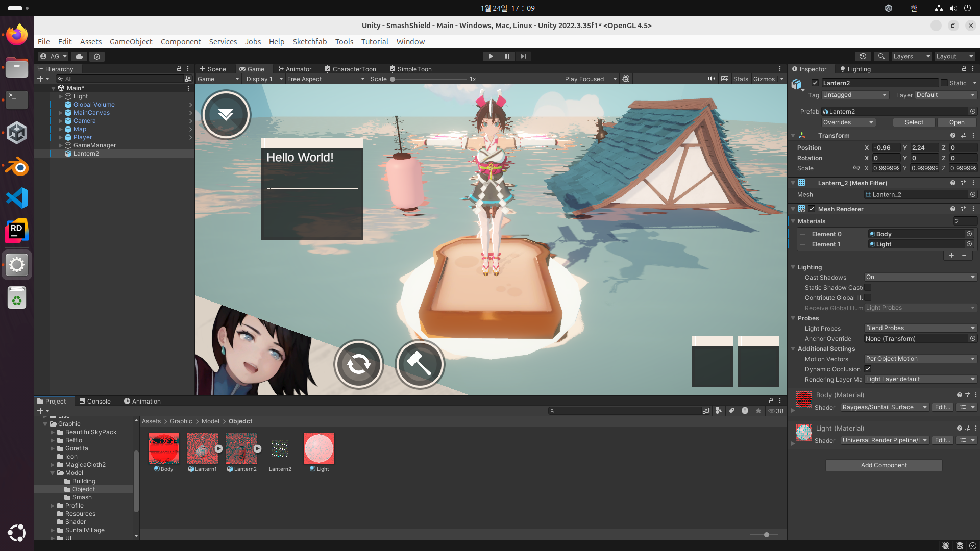Toggle scale constrained proportions link icon
The width and height of the screenshot is (980, 551).
click(856, 168)
